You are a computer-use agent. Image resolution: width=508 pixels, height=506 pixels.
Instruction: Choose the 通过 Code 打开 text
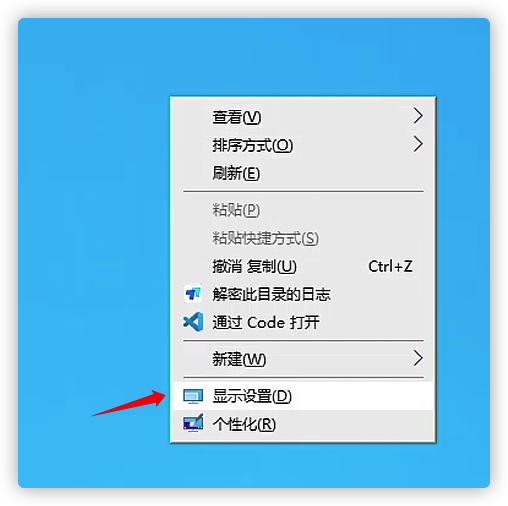[266, 322]
